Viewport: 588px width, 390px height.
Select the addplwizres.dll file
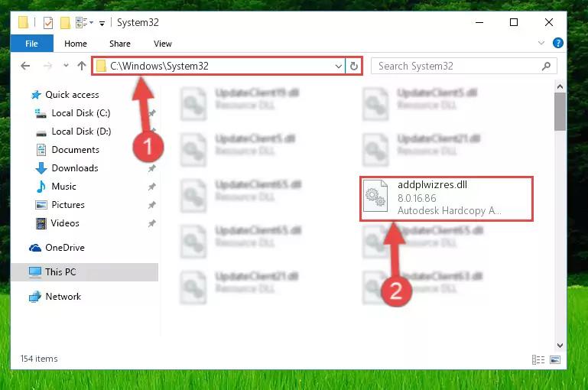pyautogui.click(x=447, y=198)
